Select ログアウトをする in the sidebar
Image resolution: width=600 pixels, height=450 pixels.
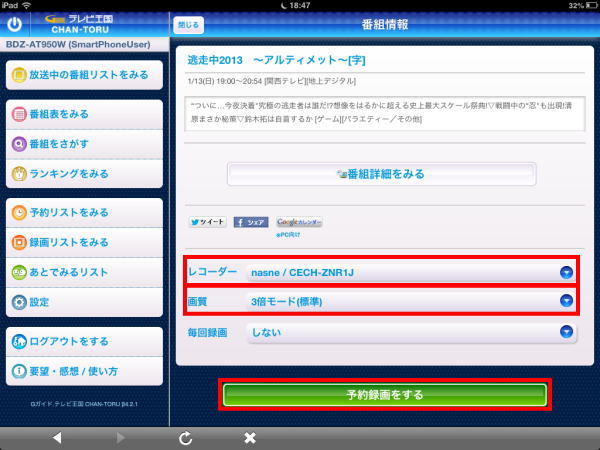(84, 341)
